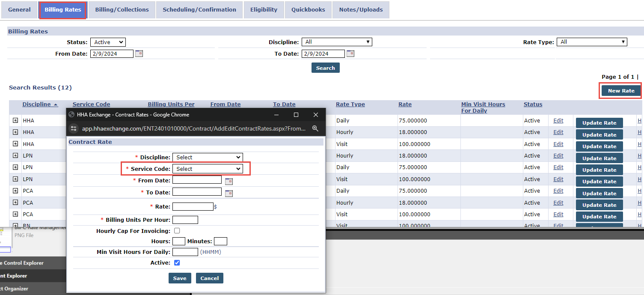Open the From Date calendar in Billing Rates

click(x=139, y=54)
